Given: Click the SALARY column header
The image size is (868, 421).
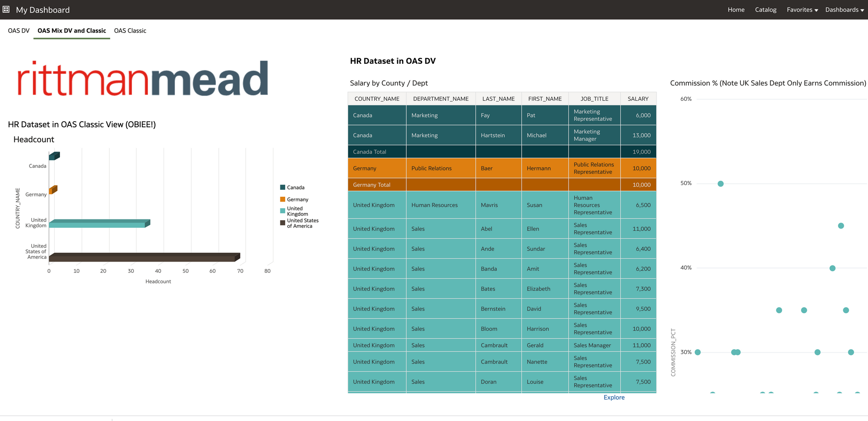Looking at the screenshot, I should pos(638,99).
